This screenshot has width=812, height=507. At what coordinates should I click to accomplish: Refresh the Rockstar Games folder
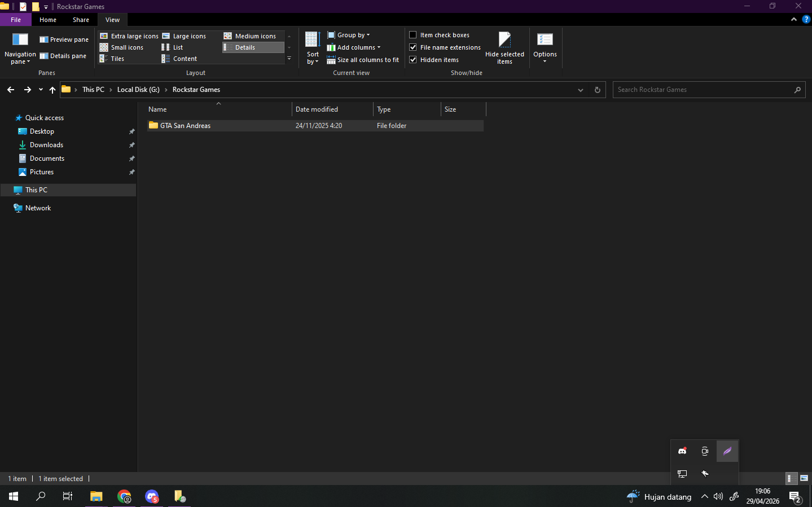click(x=598, y=90)
